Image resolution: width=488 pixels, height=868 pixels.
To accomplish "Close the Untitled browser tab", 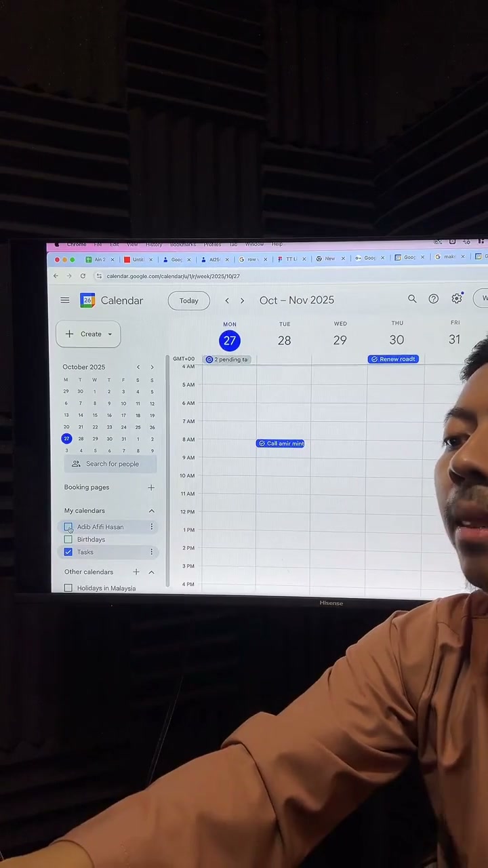I will [x=150, y=260].
